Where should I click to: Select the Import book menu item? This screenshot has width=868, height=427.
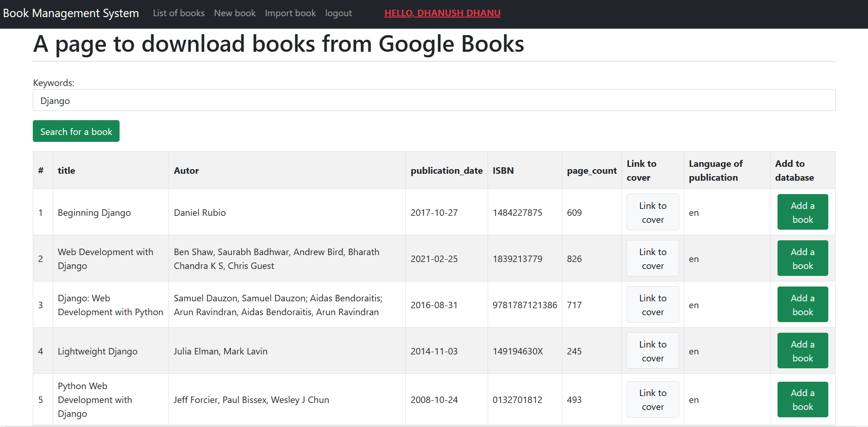click(x=290, y=13)
